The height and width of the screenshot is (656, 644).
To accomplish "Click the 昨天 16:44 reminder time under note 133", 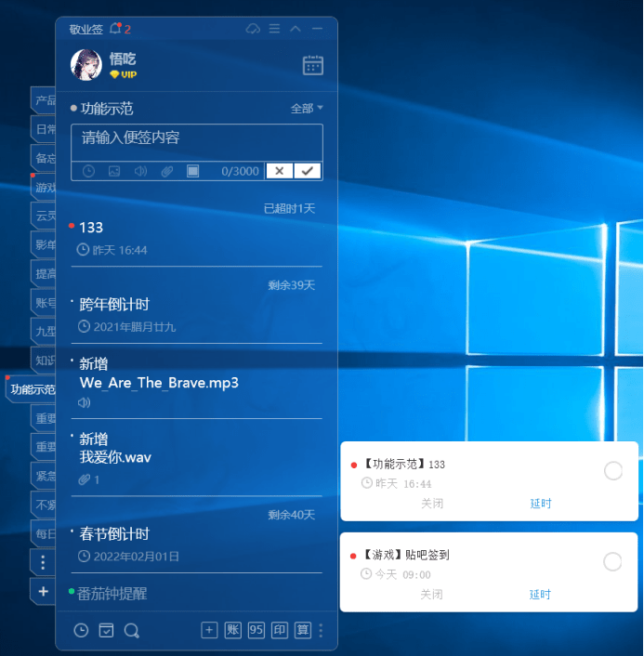I will 112,250.
